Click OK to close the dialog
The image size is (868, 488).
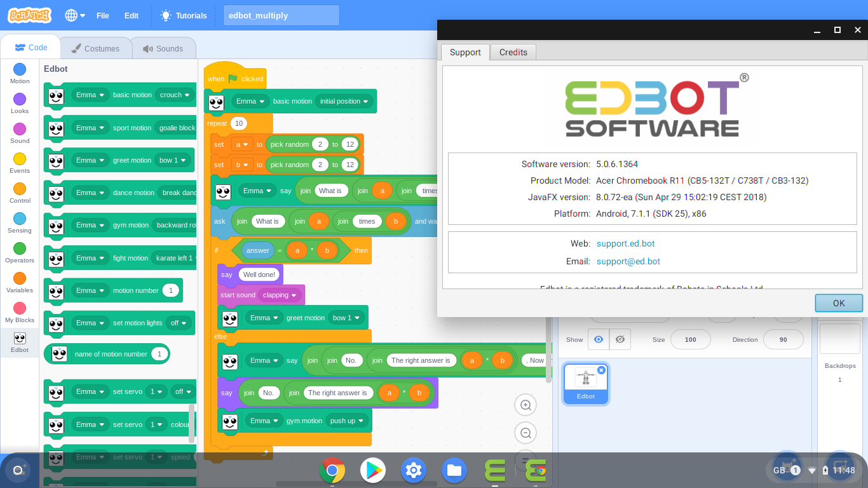pos(839,303)
